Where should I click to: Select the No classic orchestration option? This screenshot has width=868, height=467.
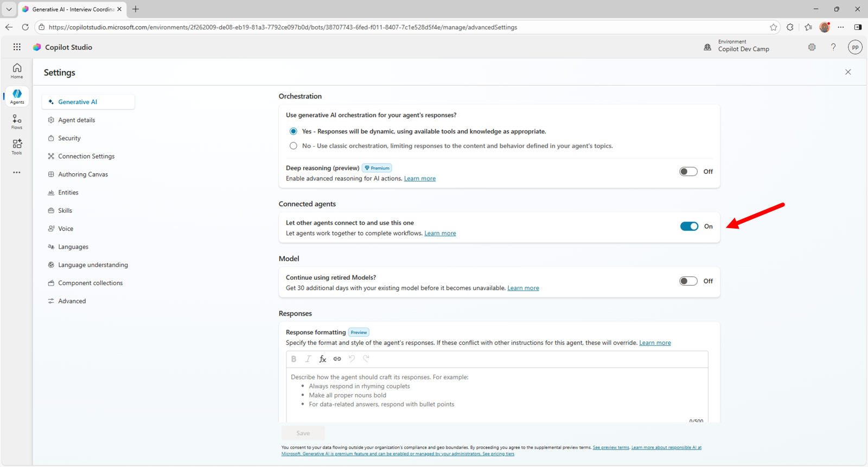pyautogui.click(x=293, y=146)
